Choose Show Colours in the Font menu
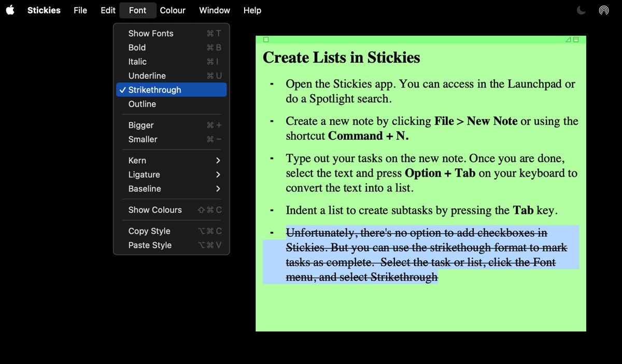The height and width of the screenshot is (364, 622). 172,210
